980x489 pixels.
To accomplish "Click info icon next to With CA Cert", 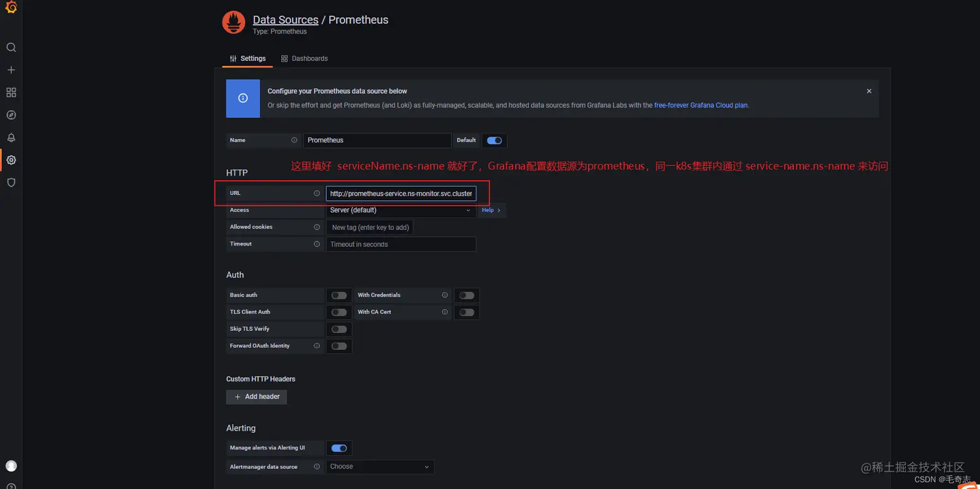I will tap(445, 312).
